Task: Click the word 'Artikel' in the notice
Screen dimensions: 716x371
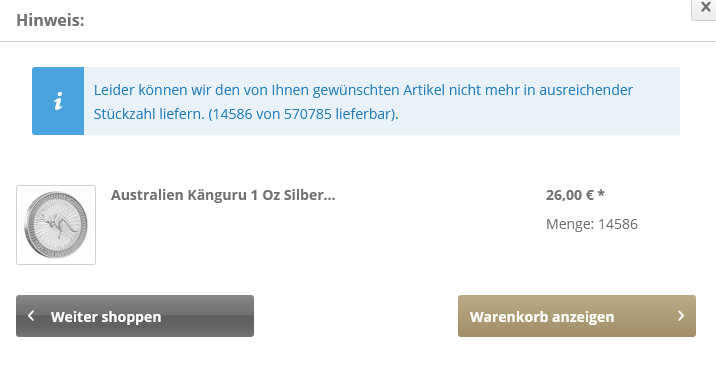Action: 424,90
